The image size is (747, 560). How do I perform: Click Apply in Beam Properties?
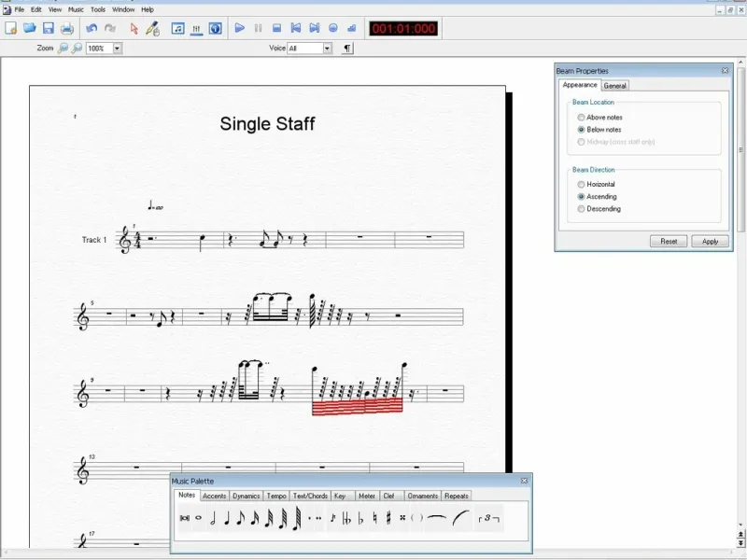click(x=710, y=242)
